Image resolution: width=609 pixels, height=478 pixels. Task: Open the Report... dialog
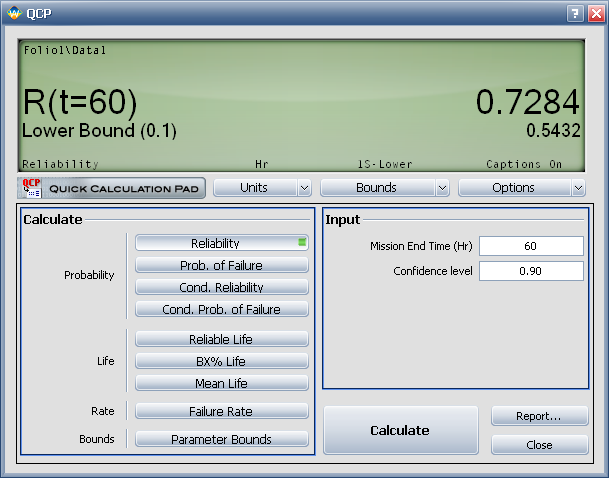pos(539,416)
